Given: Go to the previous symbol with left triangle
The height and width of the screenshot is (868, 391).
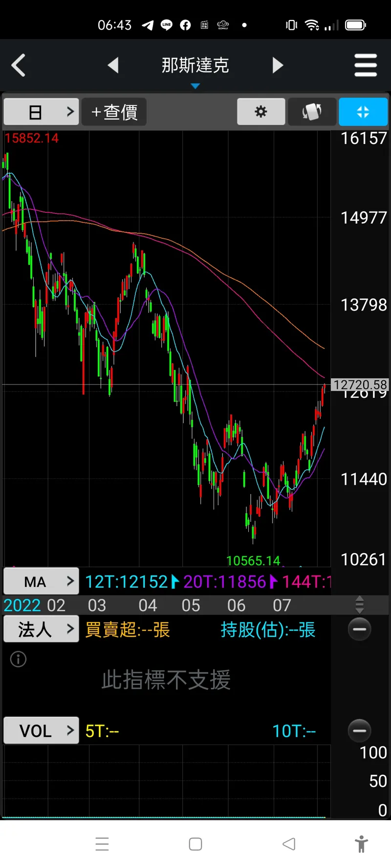Looking at the screenshot, I should click(x=113, y=65).
